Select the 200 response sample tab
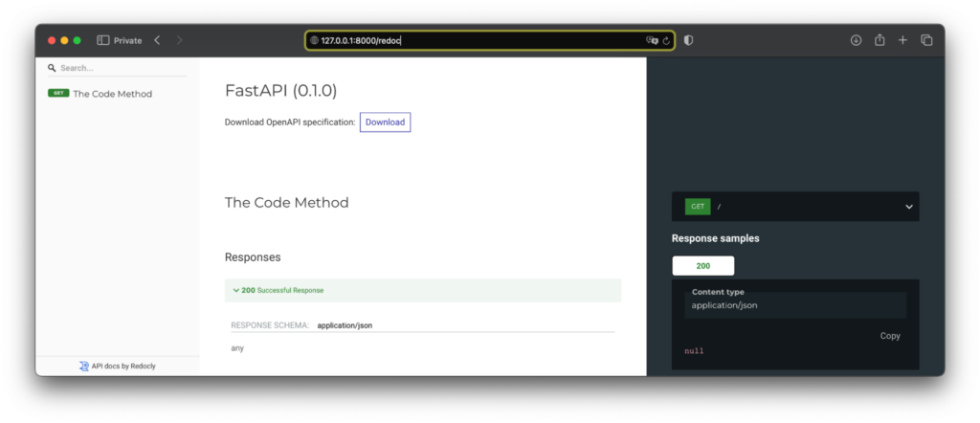The width and height of the screenshot is (980, 423). coord(703,265)
